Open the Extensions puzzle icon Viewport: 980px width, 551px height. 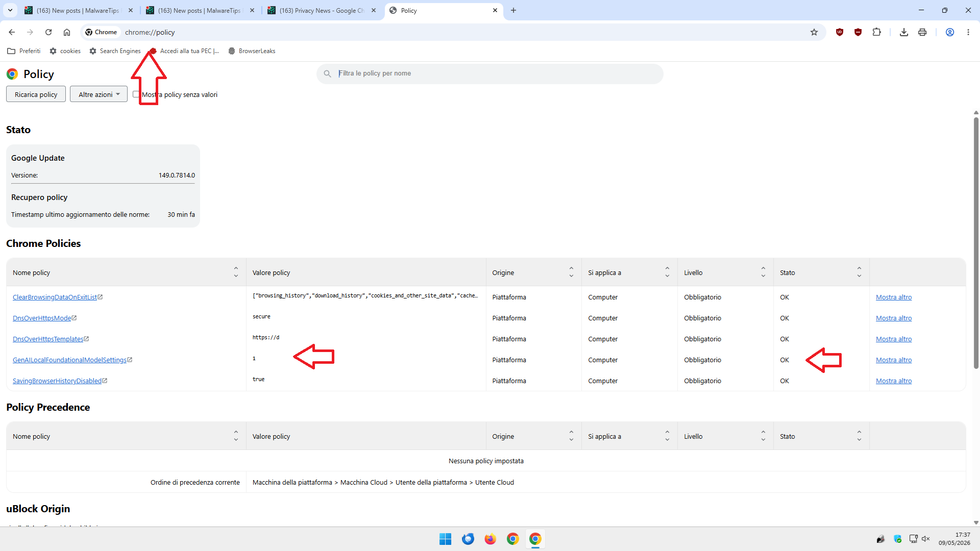coord(876,32)
